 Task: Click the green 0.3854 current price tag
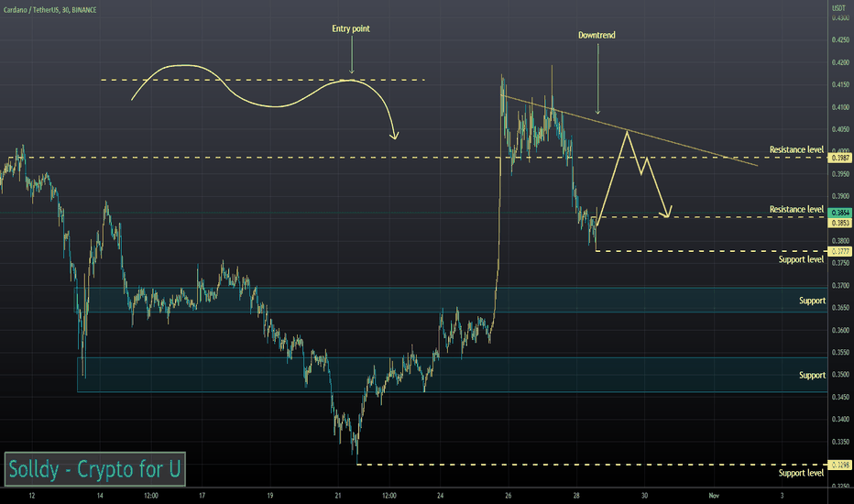pyautogui.click(x=840, y=213)
